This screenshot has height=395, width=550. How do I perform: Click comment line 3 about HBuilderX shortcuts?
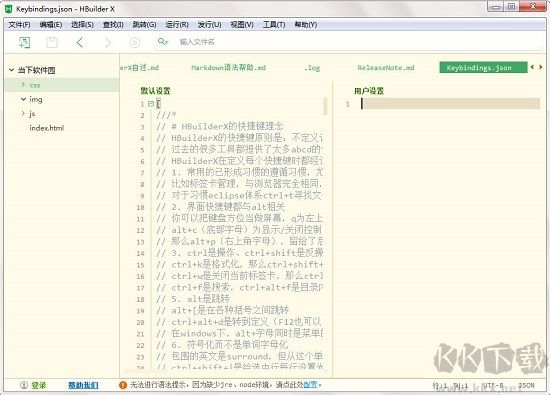[220, 126]
